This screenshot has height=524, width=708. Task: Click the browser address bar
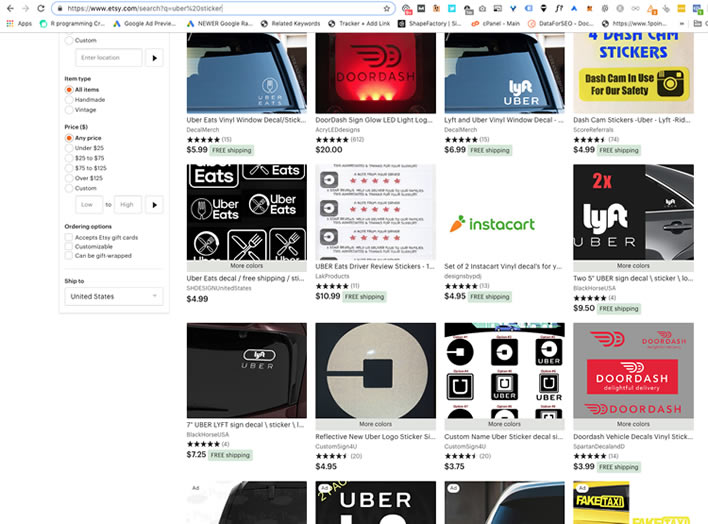(x=224, y=8)
